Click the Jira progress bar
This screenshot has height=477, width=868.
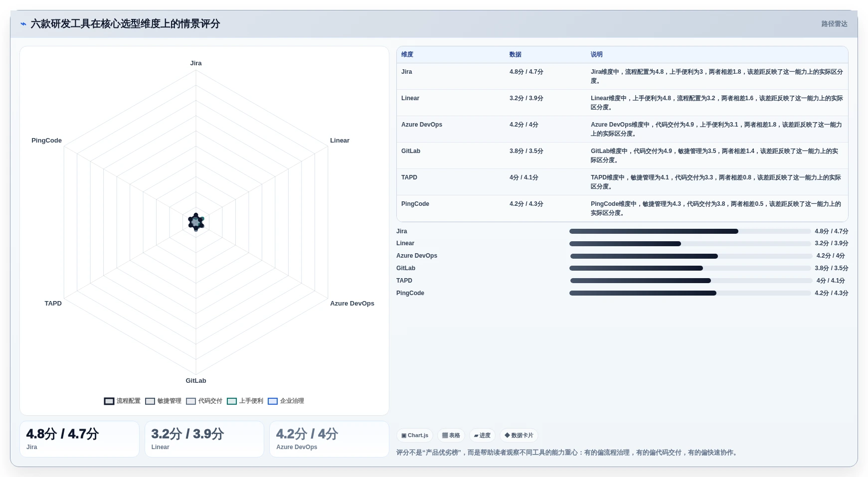click(690, 231)
